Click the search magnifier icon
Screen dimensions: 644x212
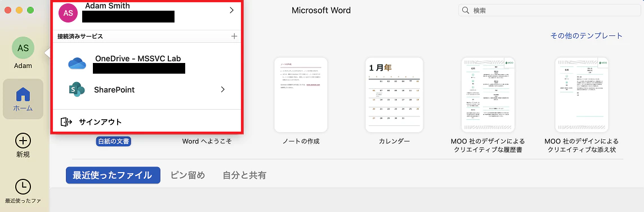coord(466,10)
